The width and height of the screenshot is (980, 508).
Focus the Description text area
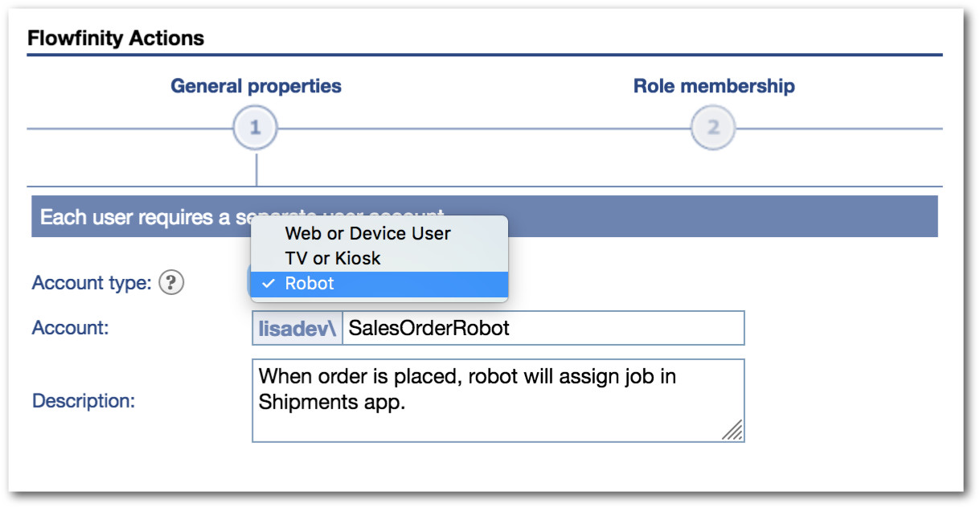click(498, 418)
